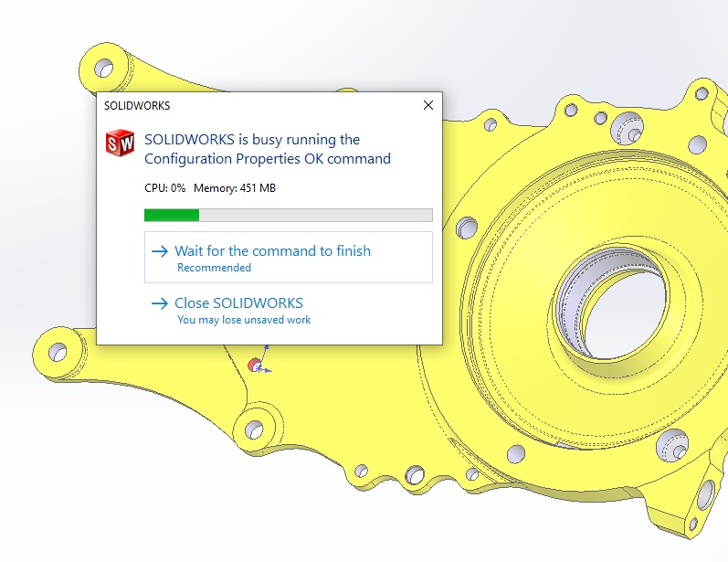Click the 'SOLIDWORKS' dialog title text

137,106
